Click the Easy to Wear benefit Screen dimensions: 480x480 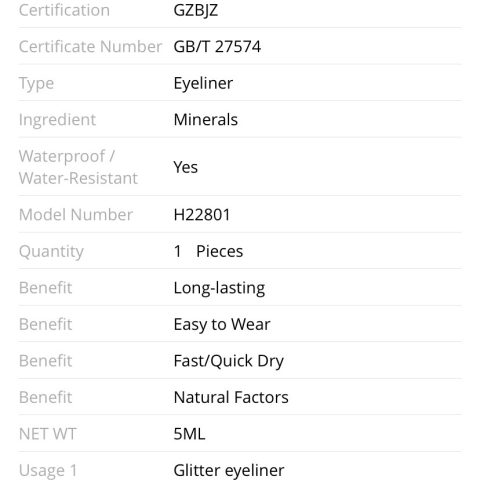coord(222,325)
